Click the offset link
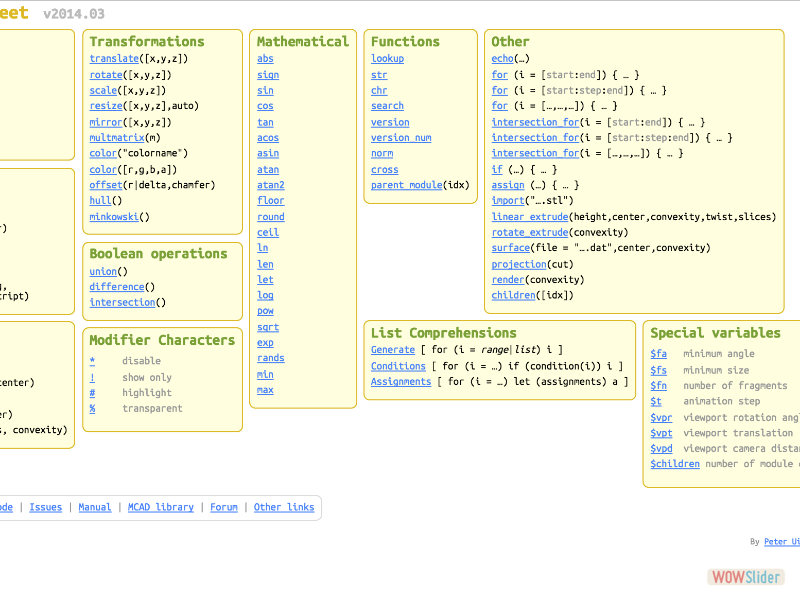This screenshot has width=800, height=600. [106, 185]
